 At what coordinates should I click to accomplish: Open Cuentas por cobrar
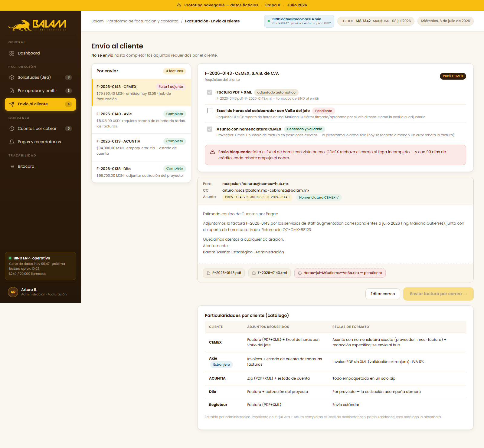(41, 129)
